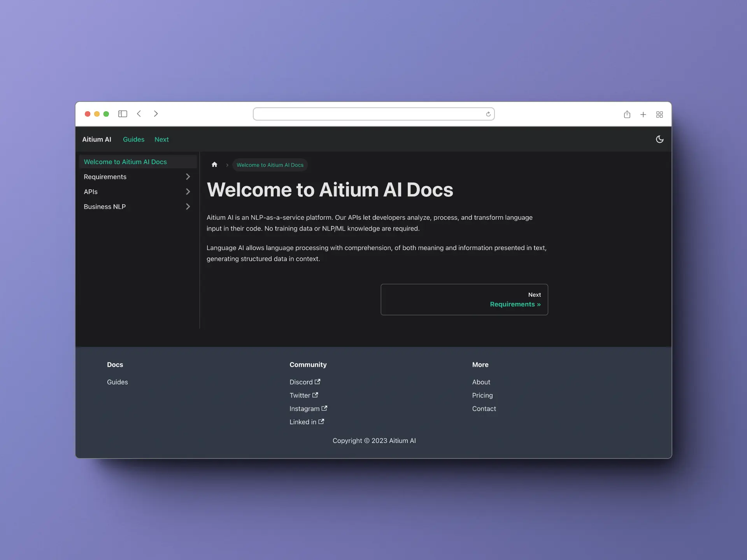Image resolution: width=747 pixels, height=560 pixels.
Task: Click the home breadcrumb icon
Action: (214, 164)
